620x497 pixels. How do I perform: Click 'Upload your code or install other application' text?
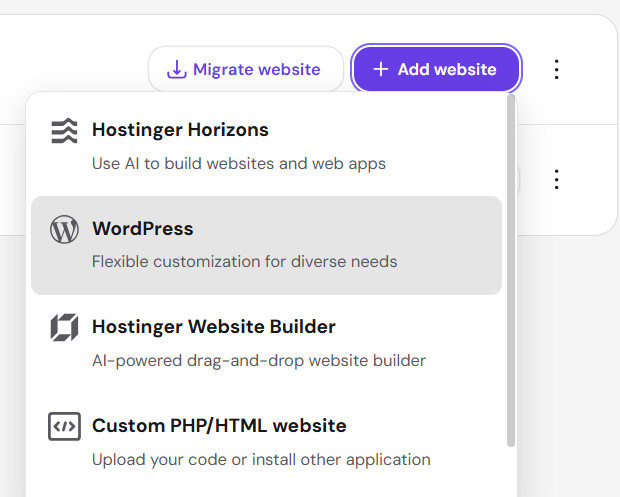[261, 460]
